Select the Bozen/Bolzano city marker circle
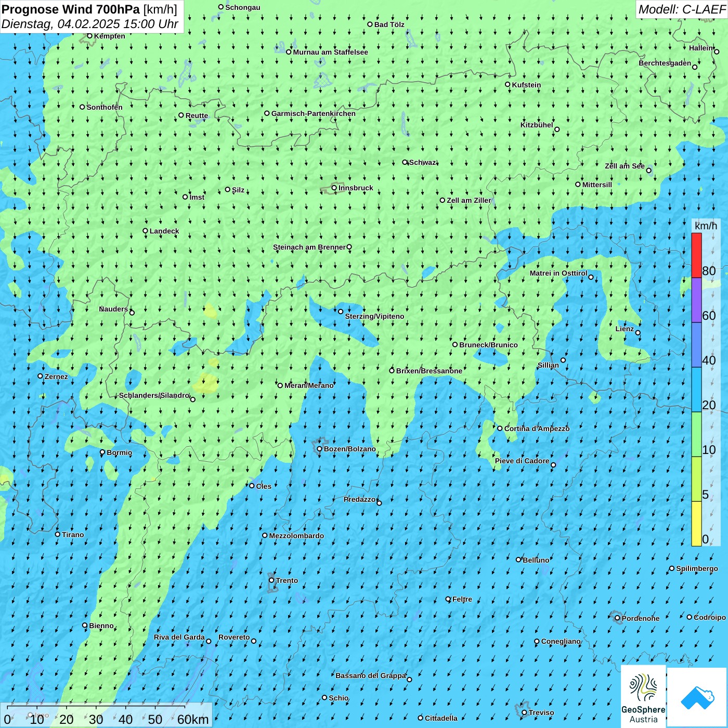 pyautogui.click(x=319, y=449)
